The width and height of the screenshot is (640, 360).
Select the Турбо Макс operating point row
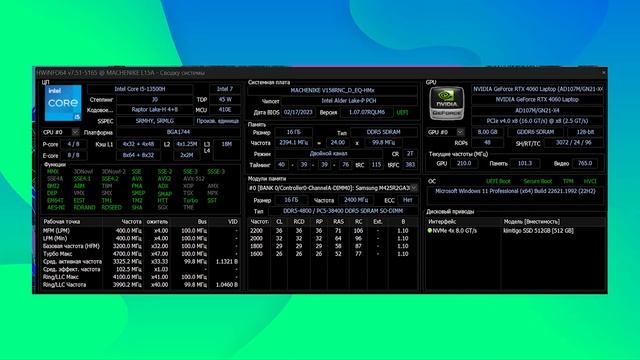tap(141, 254)
